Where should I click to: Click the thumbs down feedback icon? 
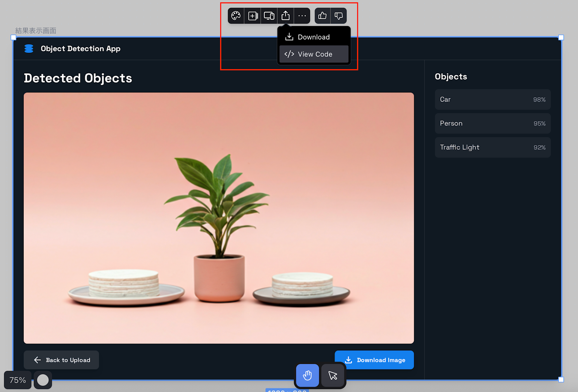click(338, 16)
